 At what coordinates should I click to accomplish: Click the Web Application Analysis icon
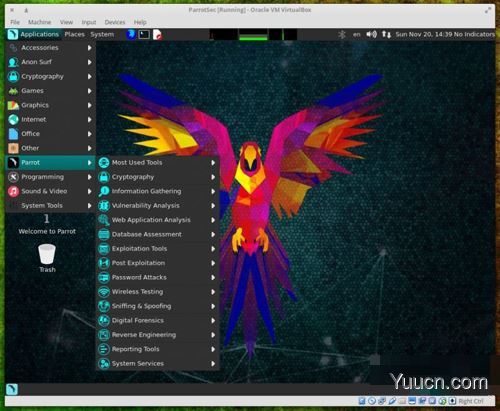pyautogui.click(x=104, y=220)
